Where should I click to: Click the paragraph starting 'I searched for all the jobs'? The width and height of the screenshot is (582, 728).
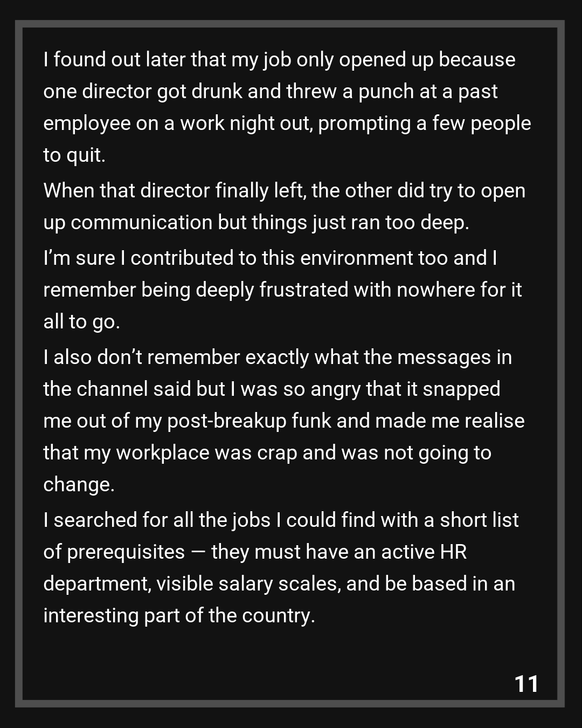(281, 568)
